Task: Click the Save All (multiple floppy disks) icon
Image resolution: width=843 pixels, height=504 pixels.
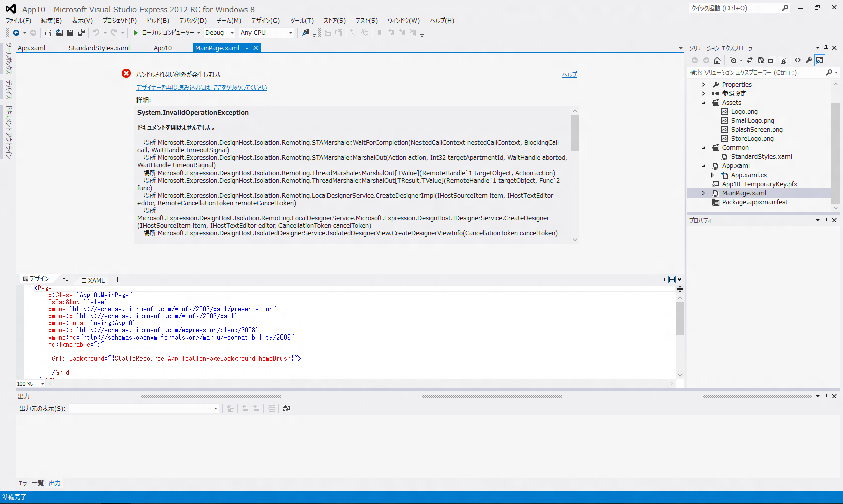Action: pyautogui.click(x=81, y=33)
